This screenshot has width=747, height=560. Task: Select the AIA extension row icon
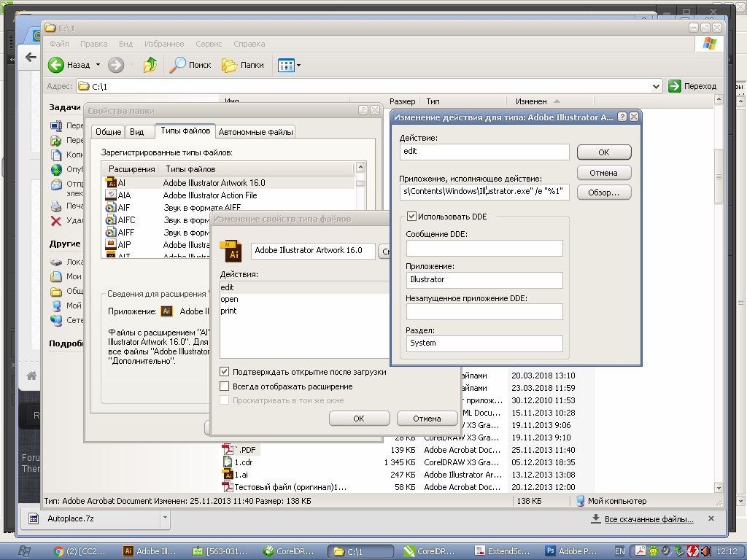pyautogui.click(x=111, y=195)
